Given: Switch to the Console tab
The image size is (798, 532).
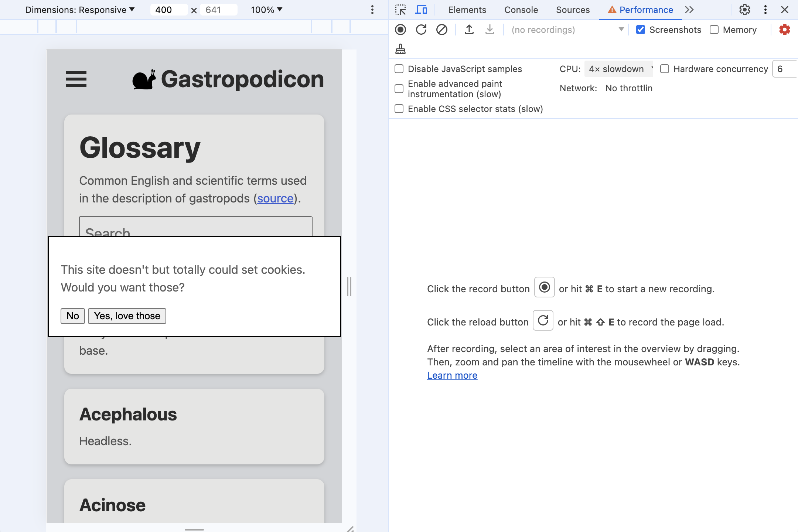Looking at the screenshot, I should (521, 10).
